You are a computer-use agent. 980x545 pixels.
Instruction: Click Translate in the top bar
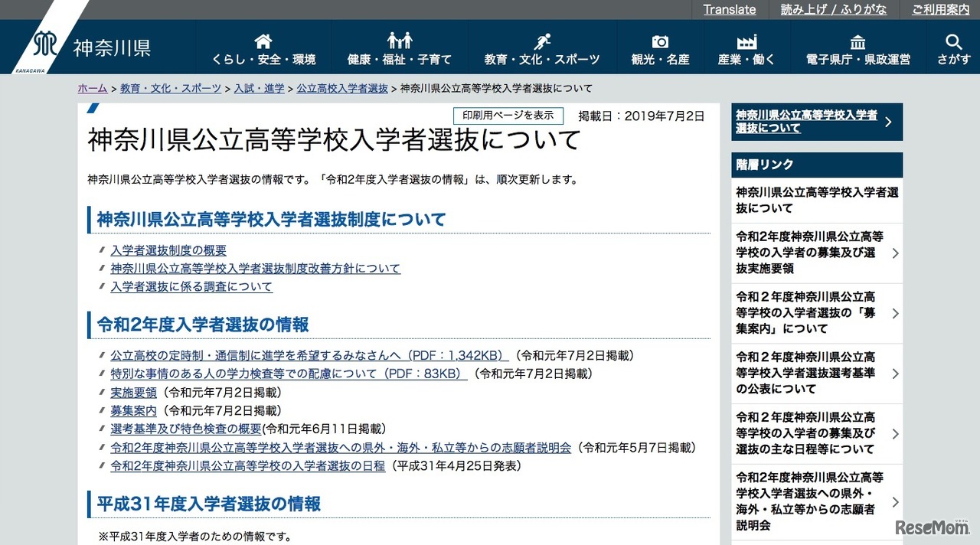pos(729,9)
